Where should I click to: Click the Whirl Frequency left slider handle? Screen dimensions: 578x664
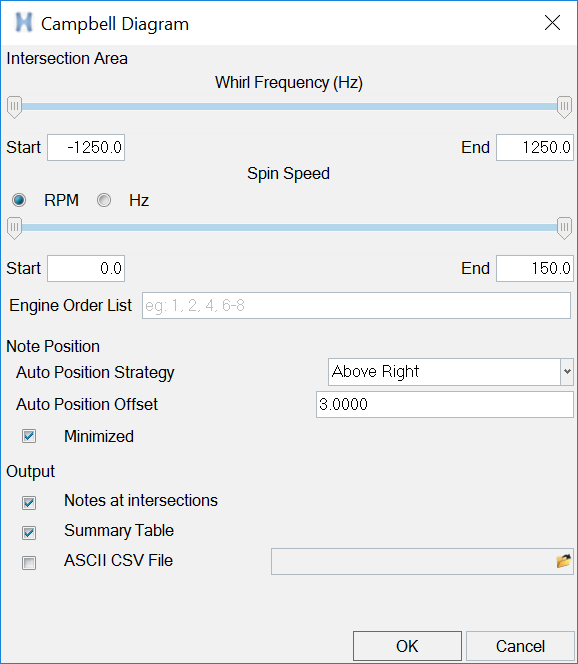click(14, 107)
